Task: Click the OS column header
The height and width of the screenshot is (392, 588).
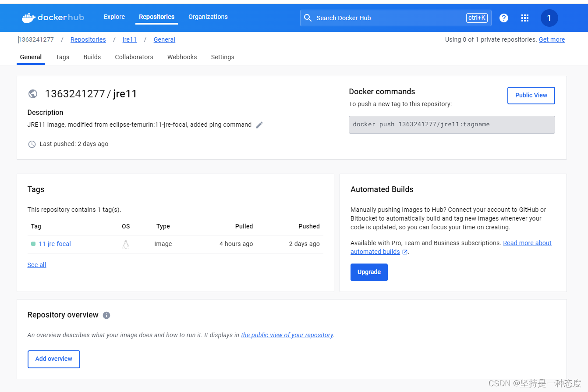Action: [x=126, y=226]
